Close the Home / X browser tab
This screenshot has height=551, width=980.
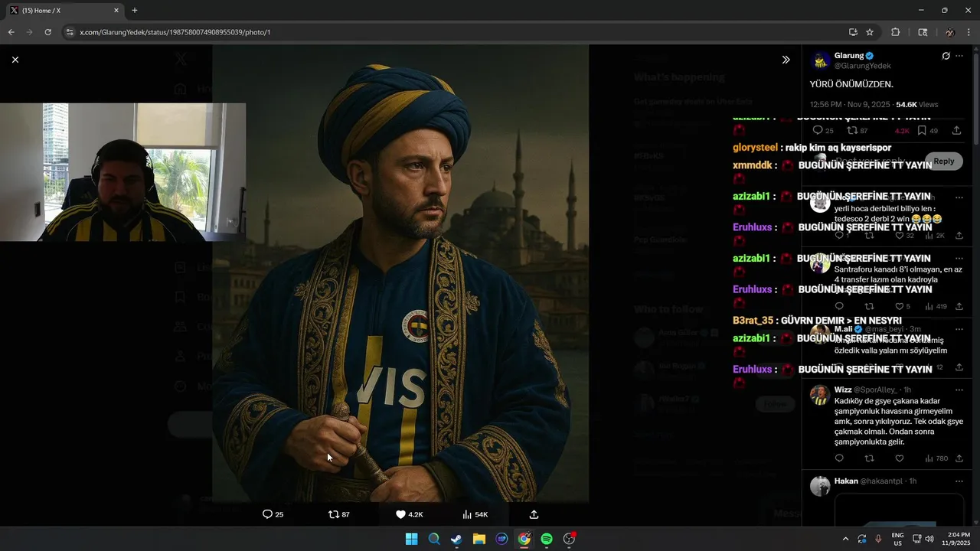tap(116, 11)
